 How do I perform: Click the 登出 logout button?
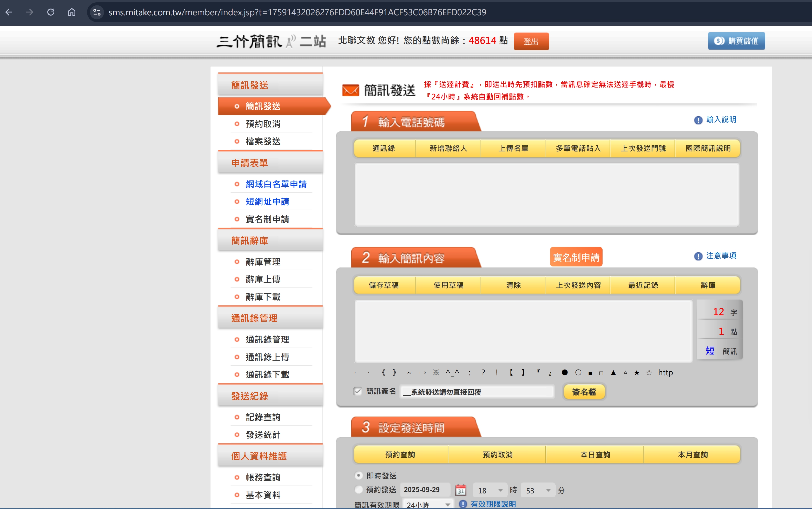531,41
